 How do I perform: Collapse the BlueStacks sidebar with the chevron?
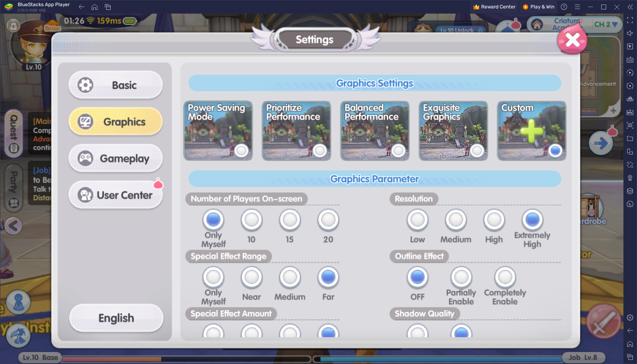(x=630, y=7)
